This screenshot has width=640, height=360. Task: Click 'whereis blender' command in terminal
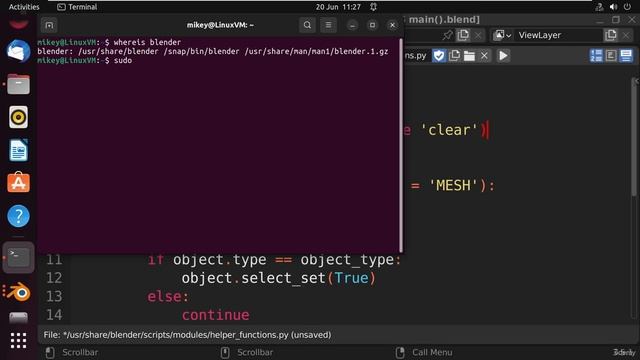[147, 42]
